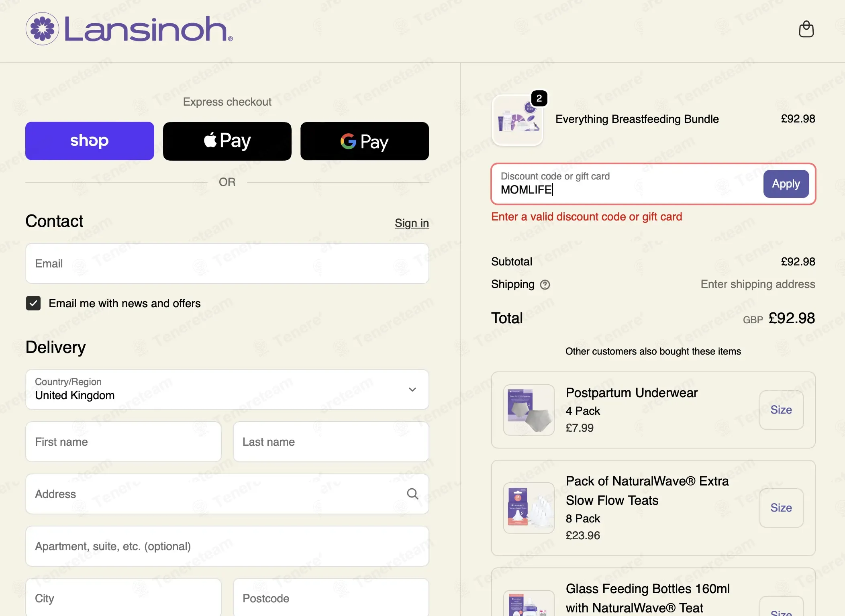Focus the Address input field

coord(227,494)
